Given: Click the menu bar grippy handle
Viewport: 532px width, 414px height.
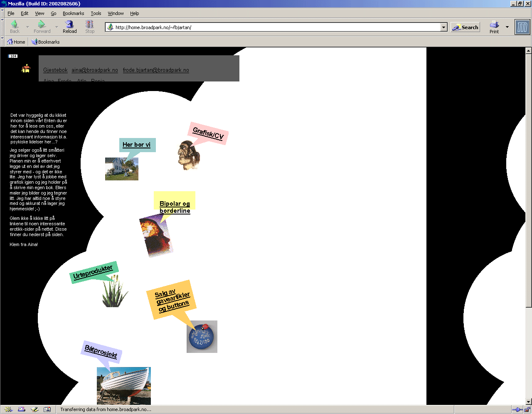Looking at the screenshot, I should (x=2, y=13).
